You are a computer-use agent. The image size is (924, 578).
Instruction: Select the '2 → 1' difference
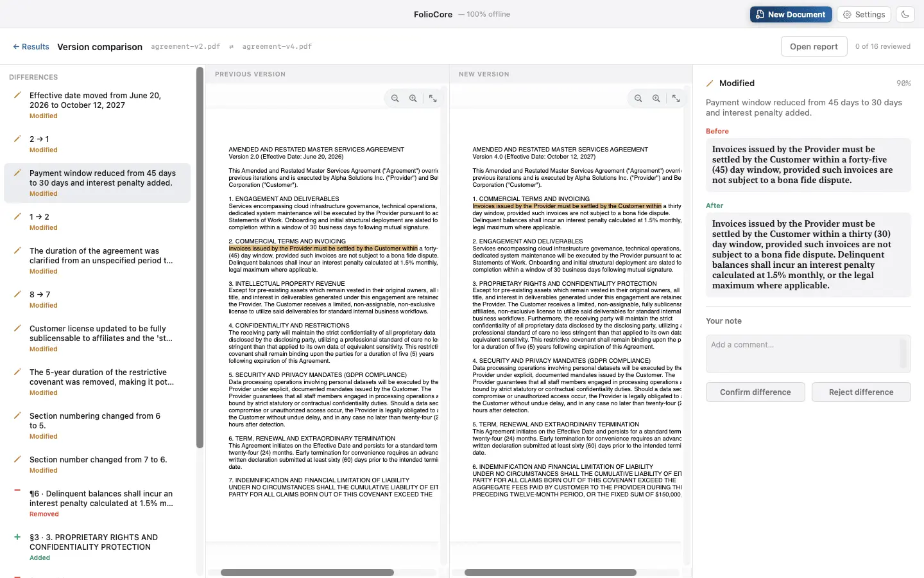click(x=98, y=144)
